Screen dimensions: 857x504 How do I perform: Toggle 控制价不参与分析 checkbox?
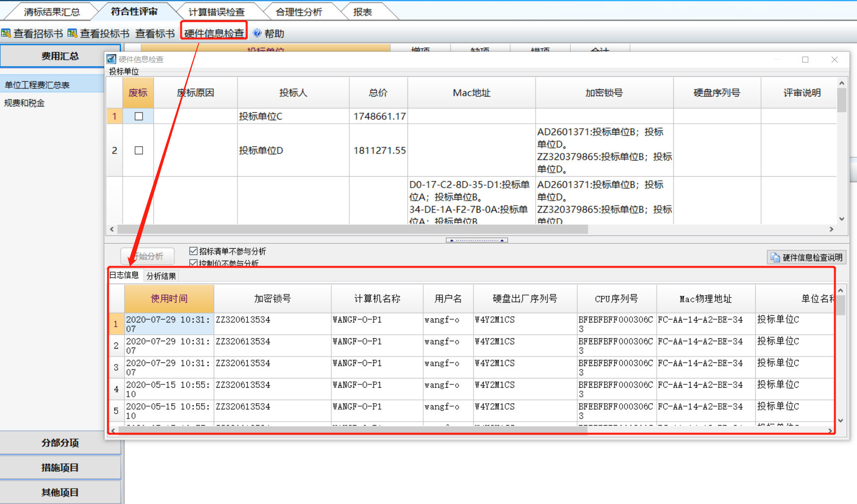tap(194, 263)
